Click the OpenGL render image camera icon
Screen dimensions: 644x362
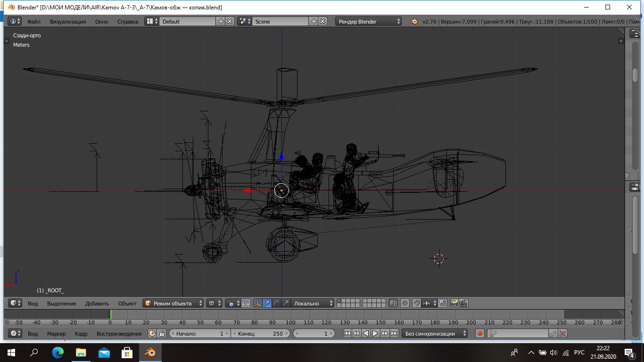tap(454, 304)
